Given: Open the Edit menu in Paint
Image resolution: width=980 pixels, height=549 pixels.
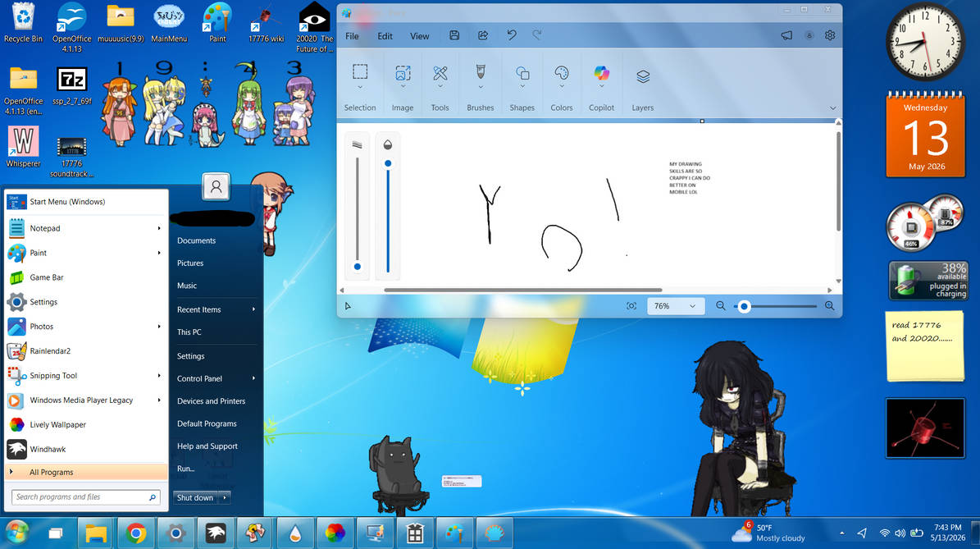Looking at the screenshot, I should pyautogui.click(x=385, y=36).
